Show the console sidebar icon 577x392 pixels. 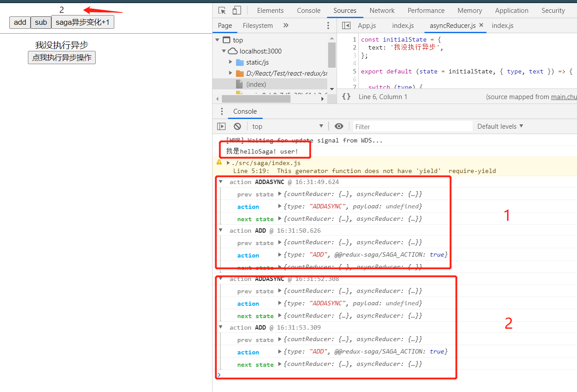click(221, 127)
